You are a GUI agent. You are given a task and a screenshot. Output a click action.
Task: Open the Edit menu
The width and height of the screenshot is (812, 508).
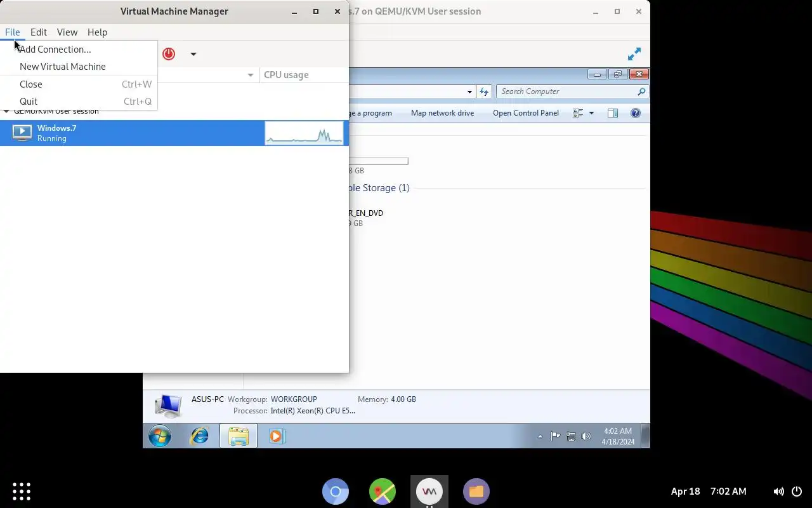click(39, 32)
